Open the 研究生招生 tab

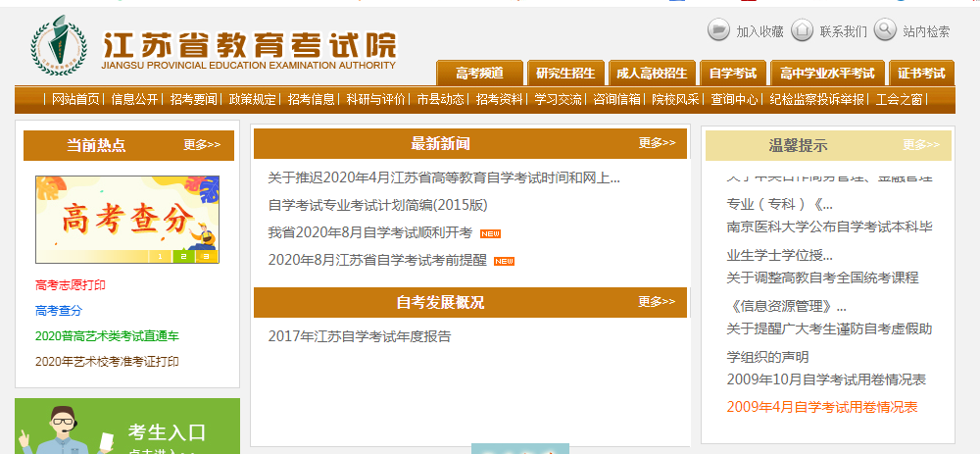(x=565, y=74)
